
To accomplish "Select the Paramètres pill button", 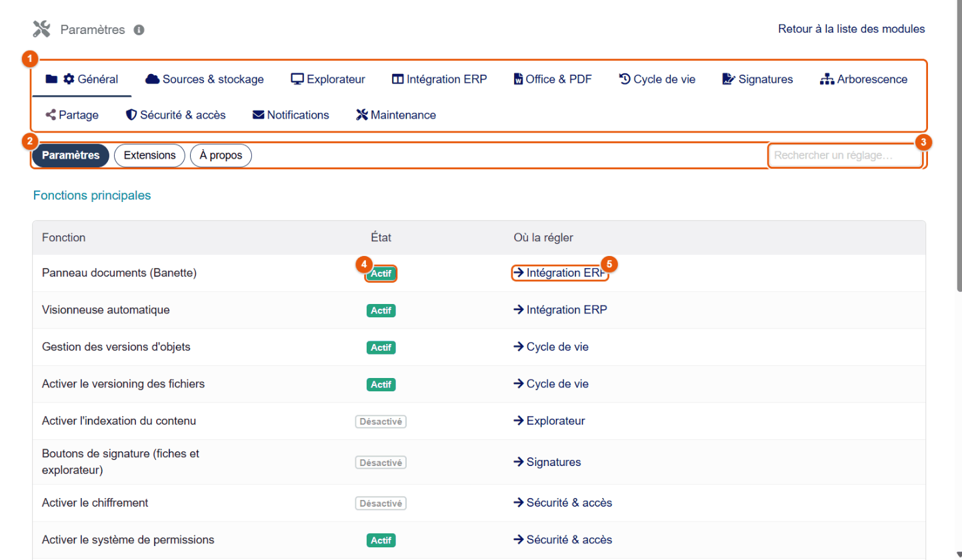I will [x=71, y=155].
